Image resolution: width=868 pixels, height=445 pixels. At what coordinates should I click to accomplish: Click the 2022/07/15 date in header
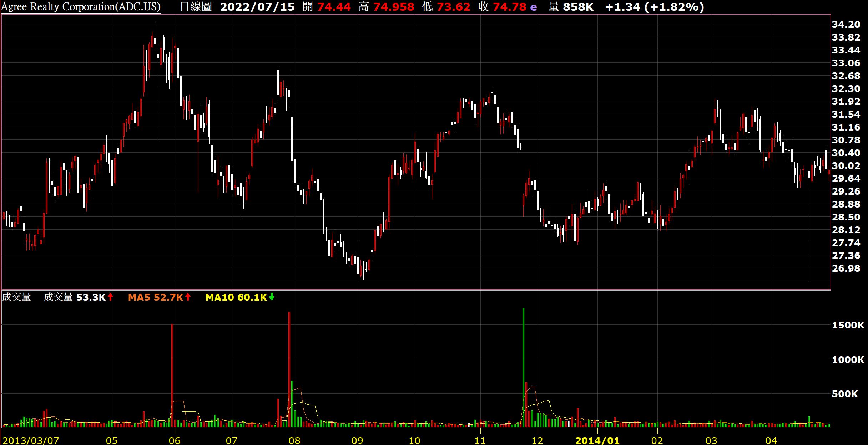point(257,7)
